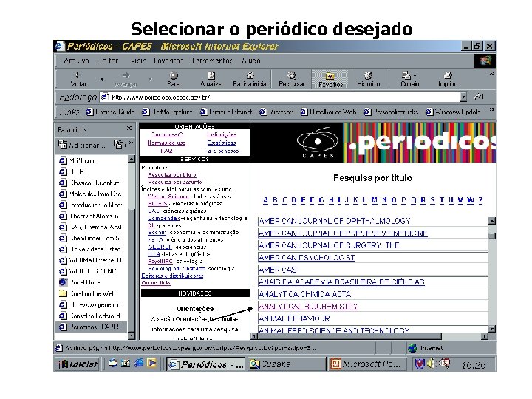532x399 pixels.
Task: Open the Editar menu
Action: [109, 61]
